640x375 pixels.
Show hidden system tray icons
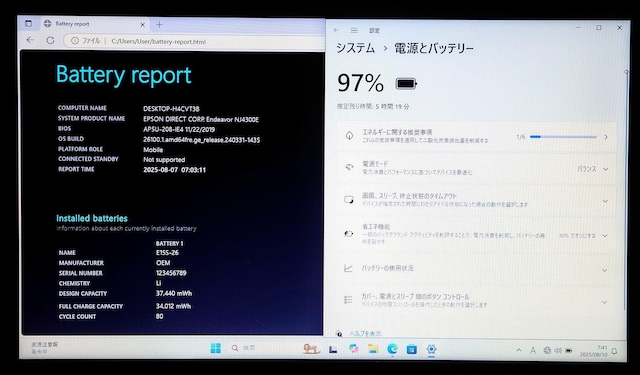(x=518, y=350)
